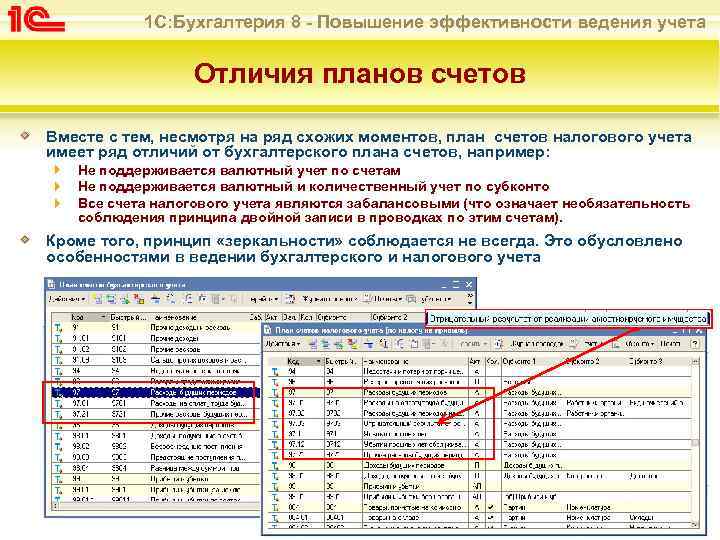Click the blue line icon in tax chart toolbar
The height and width of the screenshot is (540, 720).
click(368, 343)
